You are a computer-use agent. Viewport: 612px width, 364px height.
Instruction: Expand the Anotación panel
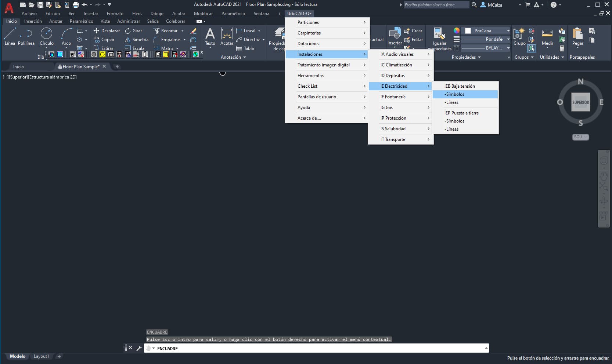pyautogui.click(x=233, y=57)
